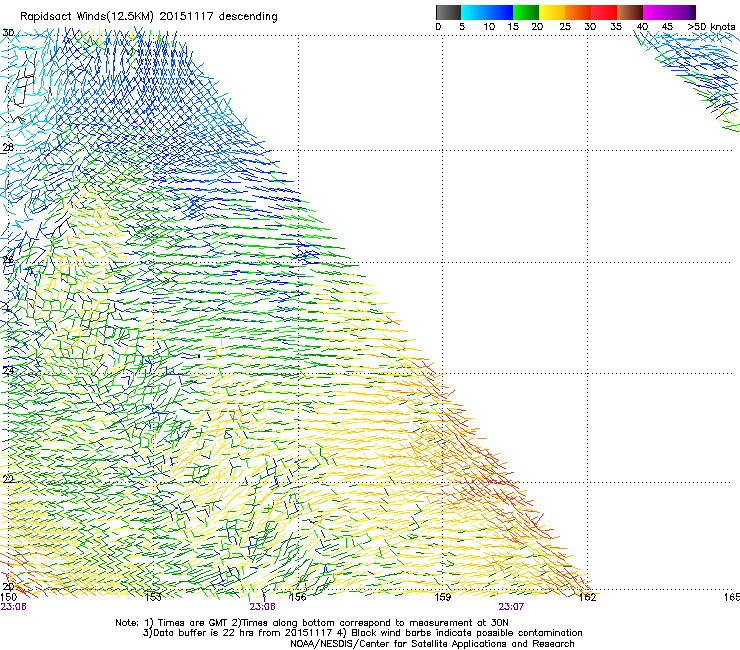
Task: Click the yellow 20-25 knots color swatch
Action: 552,12
